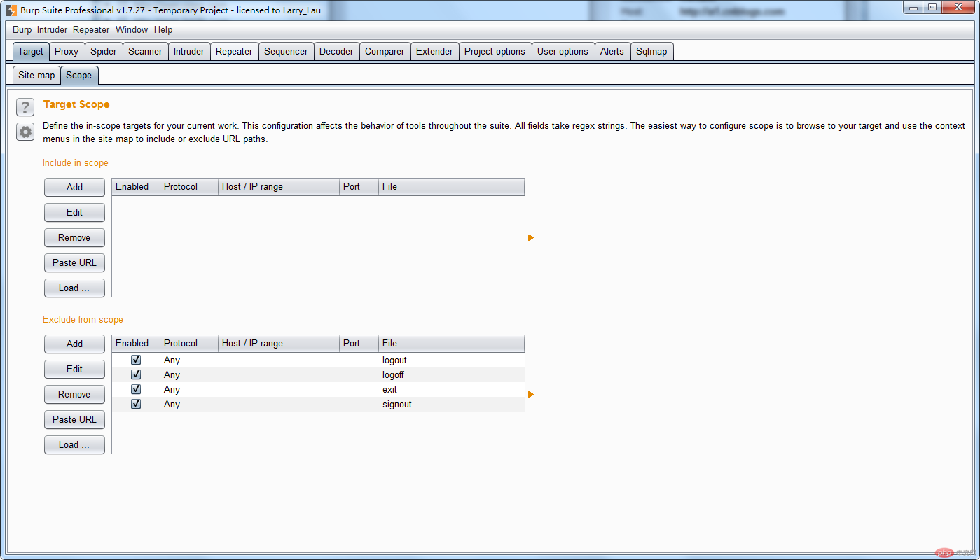Click Edit under Include in scope

[x=74, y=212]
